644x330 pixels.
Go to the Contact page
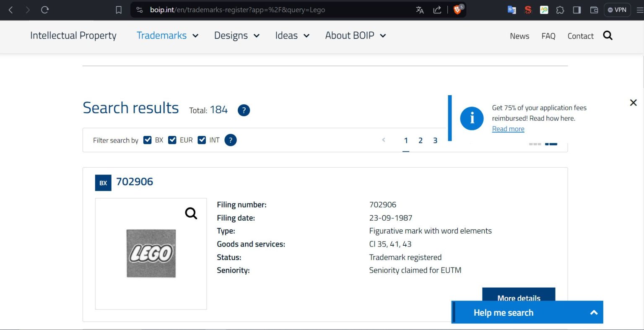pos(580,36)
